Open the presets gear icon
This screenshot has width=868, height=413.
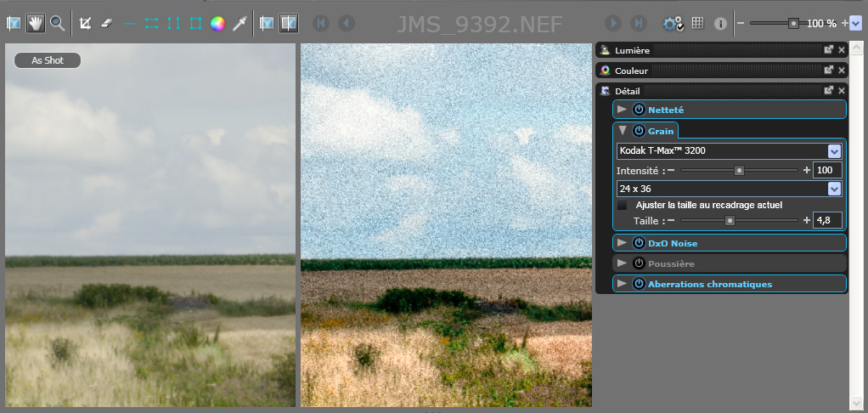click(x=674, y=23)
